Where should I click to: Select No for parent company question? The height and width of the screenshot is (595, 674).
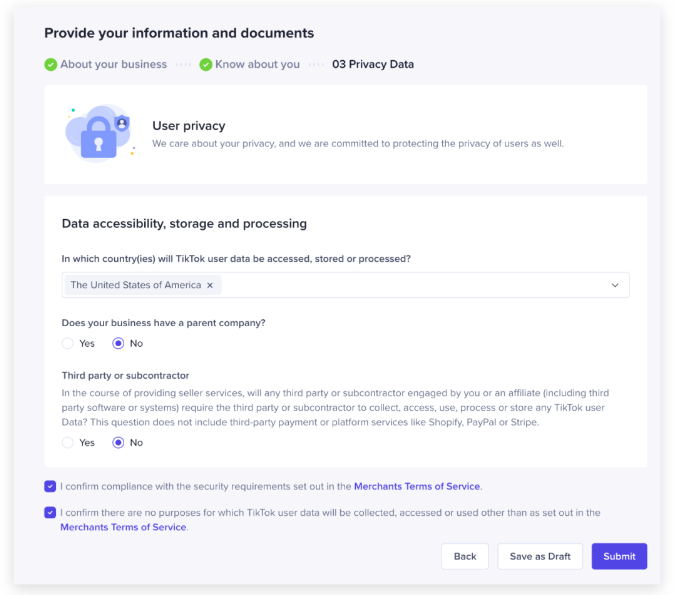click(x=118, y=343)
